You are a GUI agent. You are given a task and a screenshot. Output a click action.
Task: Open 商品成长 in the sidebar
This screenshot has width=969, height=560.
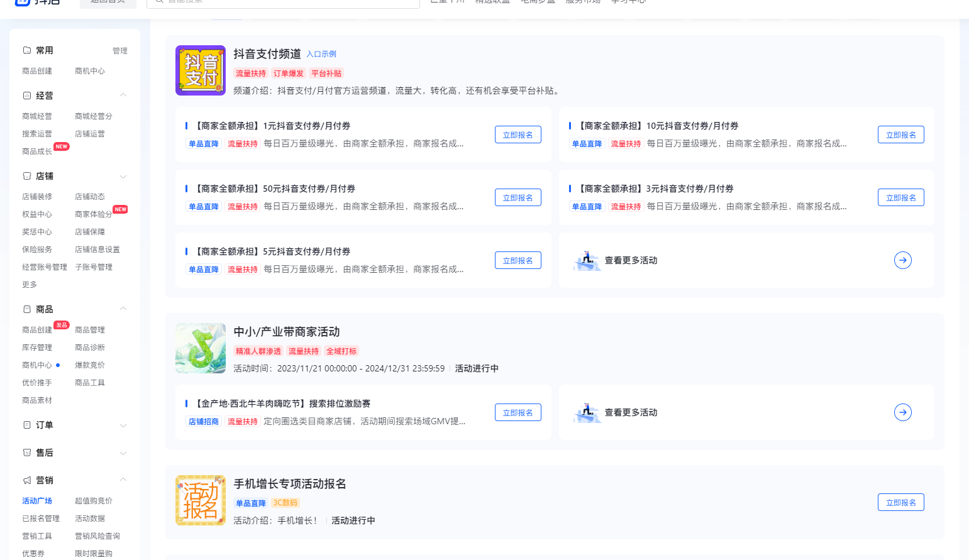coord(37,151)
